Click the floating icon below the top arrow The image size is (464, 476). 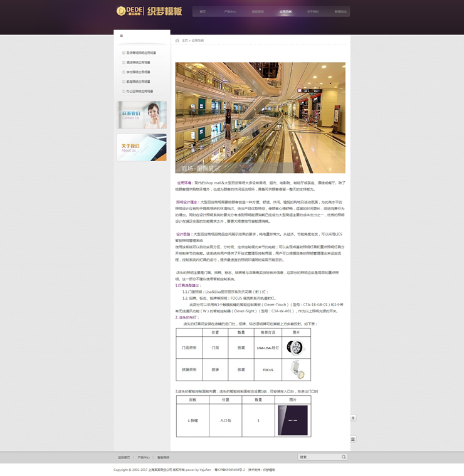coord(353,439)
